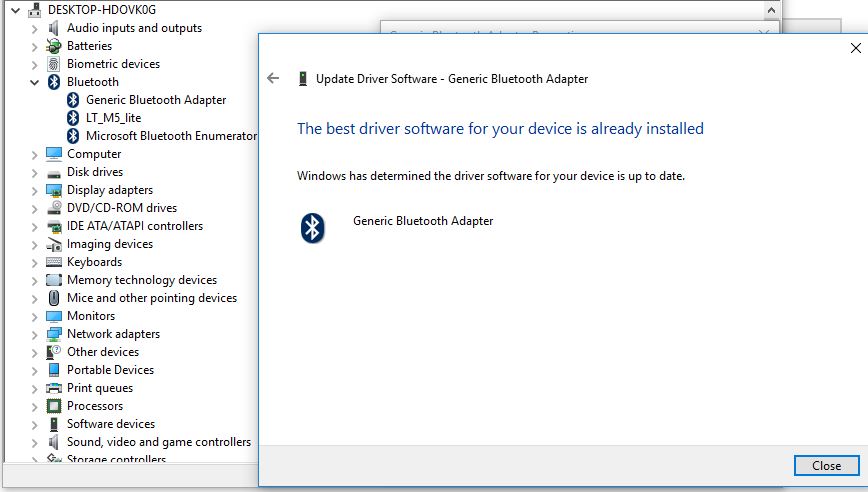Expand the Display adapters category
This screenshot has height=492, width=868.
click(34, 191)
